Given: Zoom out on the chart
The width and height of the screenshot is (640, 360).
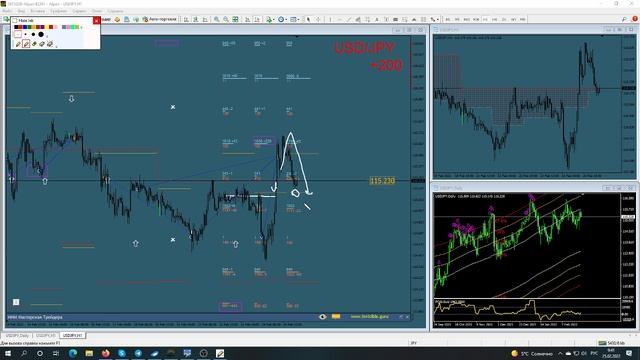Looking at the screenshot, I should click(x=226, y=19).
